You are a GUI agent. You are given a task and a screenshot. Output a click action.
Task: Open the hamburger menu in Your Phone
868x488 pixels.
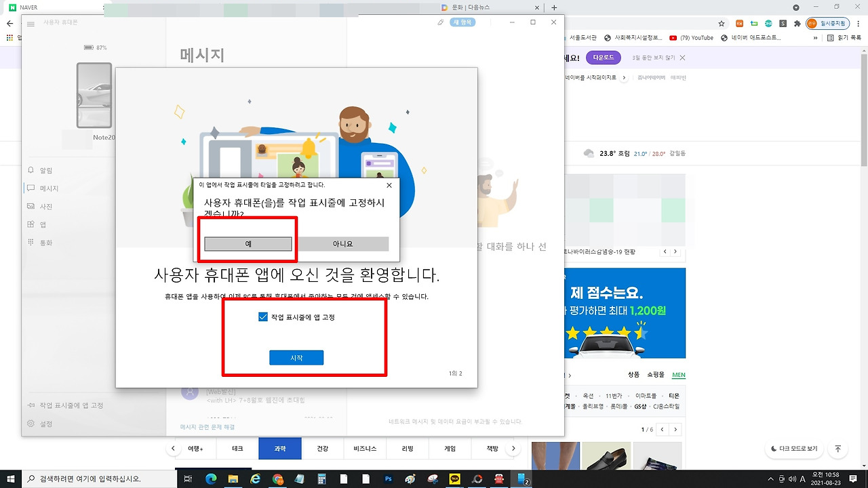click(31, 23)
